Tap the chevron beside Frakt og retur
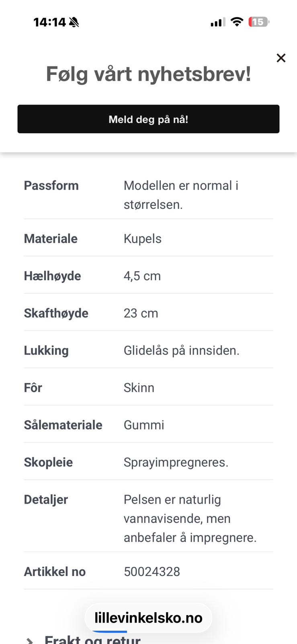The width and height of the screenshot is (297, 644). (x=29, y=640)
